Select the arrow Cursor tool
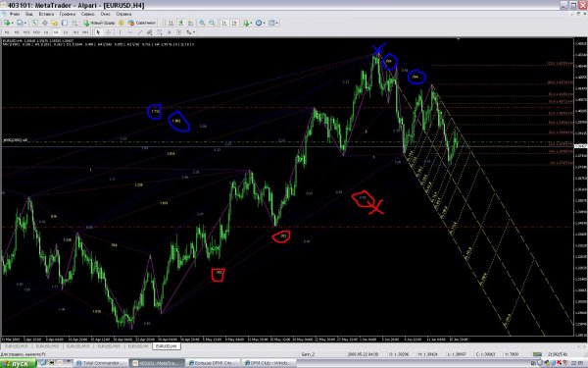This screenshot has height=368, width=588. pyautogui.click(x=98, y=32)
